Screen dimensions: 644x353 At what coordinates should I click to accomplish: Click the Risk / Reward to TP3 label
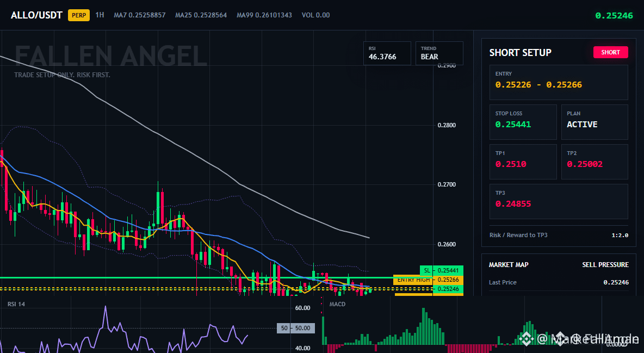click(x=518, y=235)
